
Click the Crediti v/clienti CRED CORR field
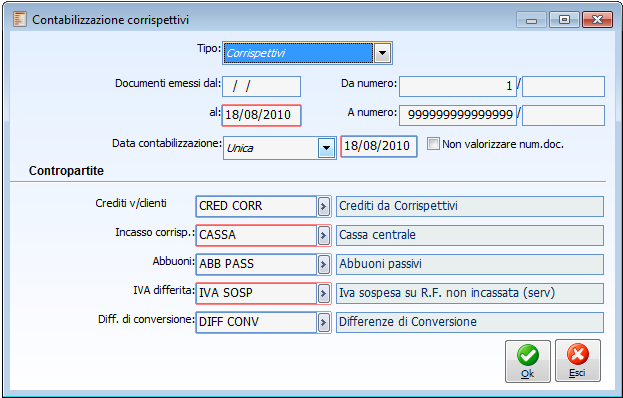(x=257, y=207)
